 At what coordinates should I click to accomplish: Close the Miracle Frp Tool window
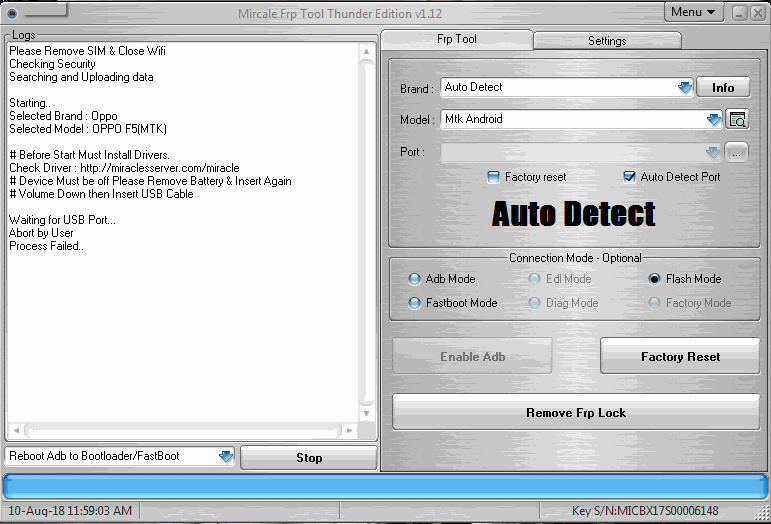point(758,13)
